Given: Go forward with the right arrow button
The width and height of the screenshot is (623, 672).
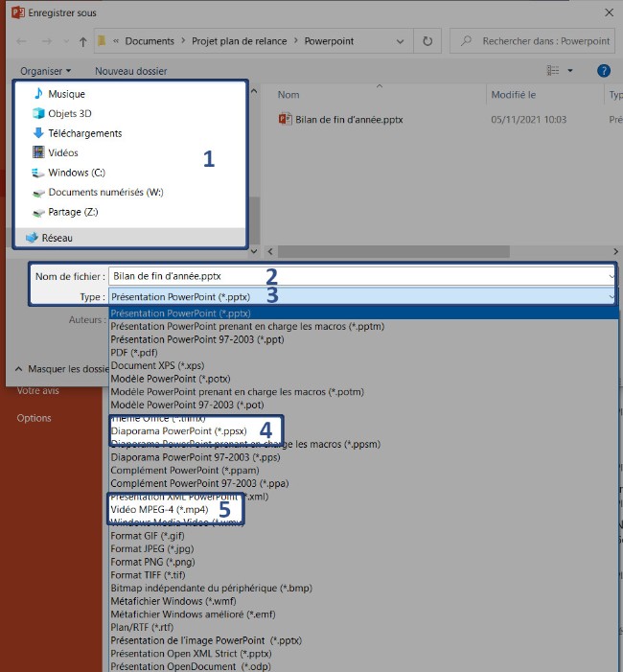Looking at the screenshot, I should (x=47, y=41).
